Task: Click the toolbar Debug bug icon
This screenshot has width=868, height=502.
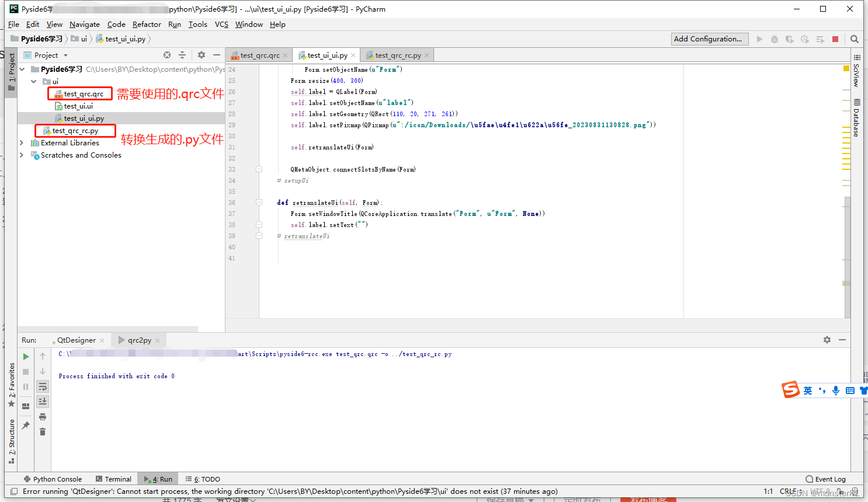Action: tap(775, 39)
